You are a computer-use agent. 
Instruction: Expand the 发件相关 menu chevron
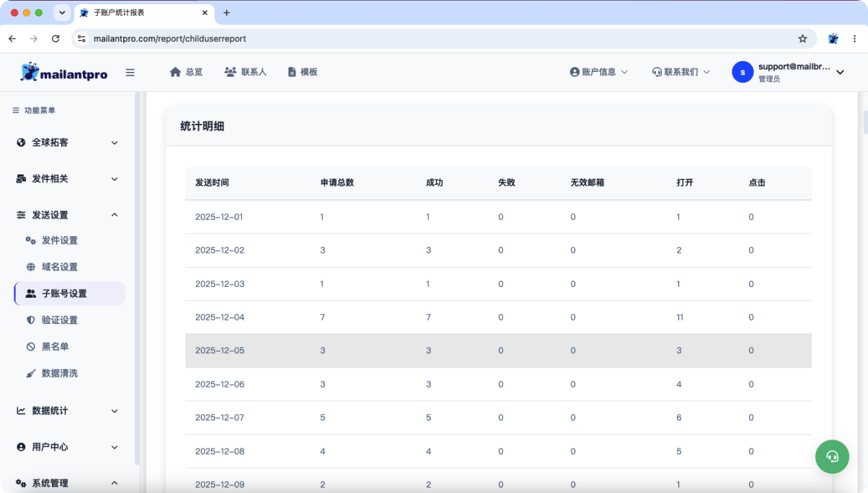click(114, 179)
